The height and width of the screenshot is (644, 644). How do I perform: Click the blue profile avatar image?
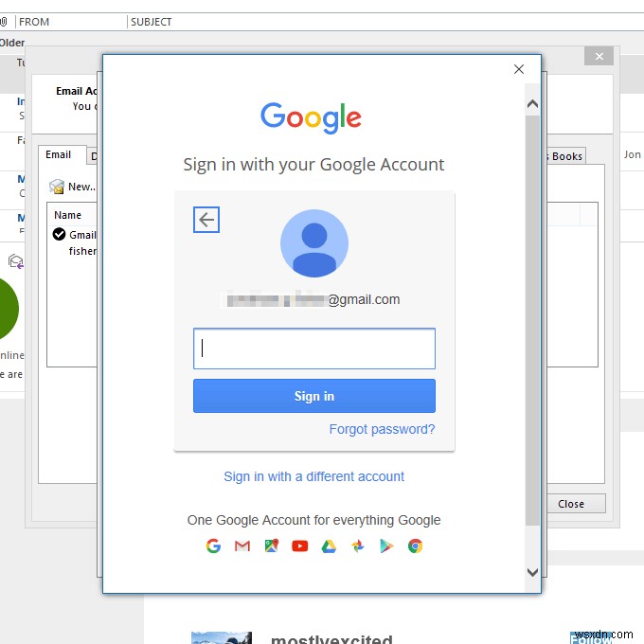pos(314,243)
